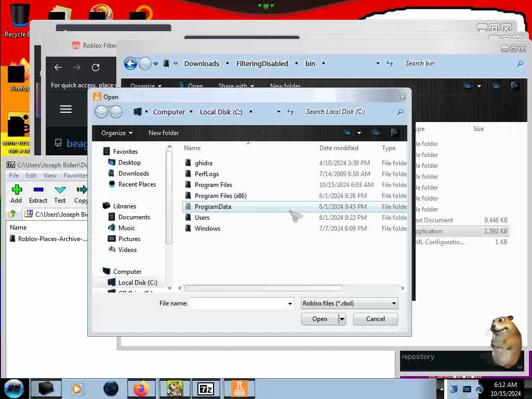Click the Open button in dialog
This screenshot has width=532, height=399.
click(320, 319)
